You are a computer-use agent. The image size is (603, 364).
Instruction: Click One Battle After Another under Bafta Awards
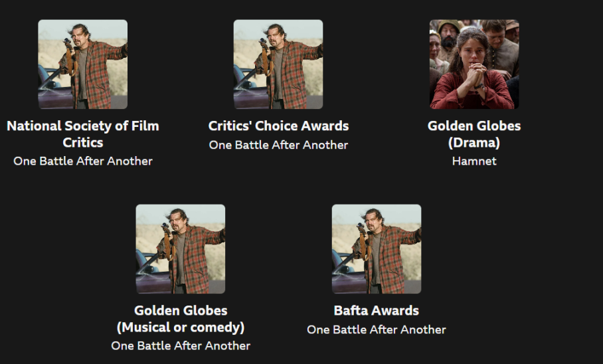(x=377, y=329)
